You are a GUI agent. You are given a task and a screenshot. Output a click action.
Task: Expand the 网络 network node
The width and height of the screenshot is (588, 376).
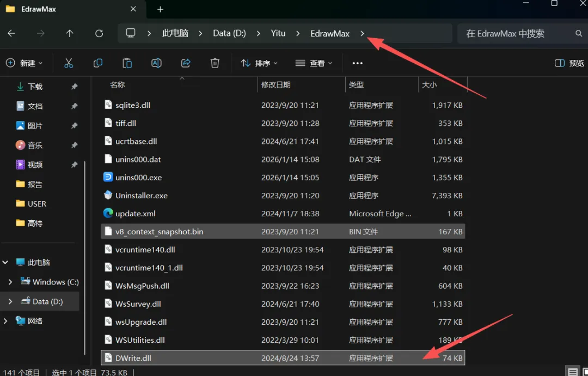click(x=5, y=321)
